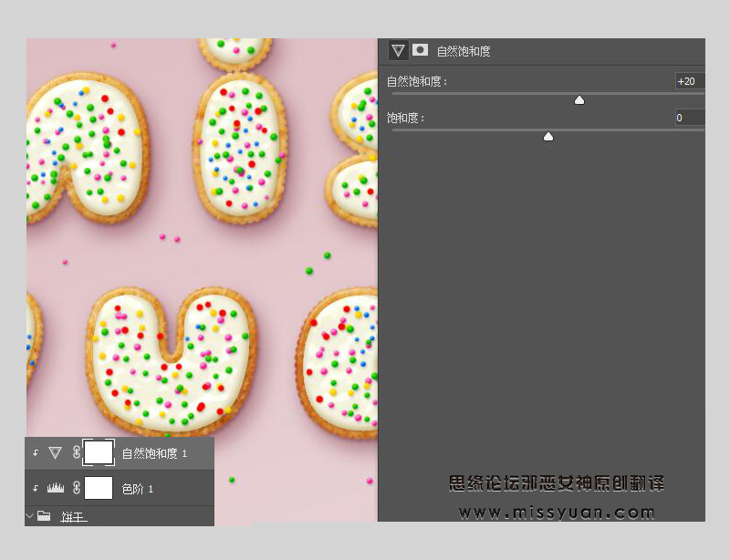Toggle the mask link on the 自然饱和度 1 layer
The height and width of the screenshot is (560, 730).
[x=77, y=452]
